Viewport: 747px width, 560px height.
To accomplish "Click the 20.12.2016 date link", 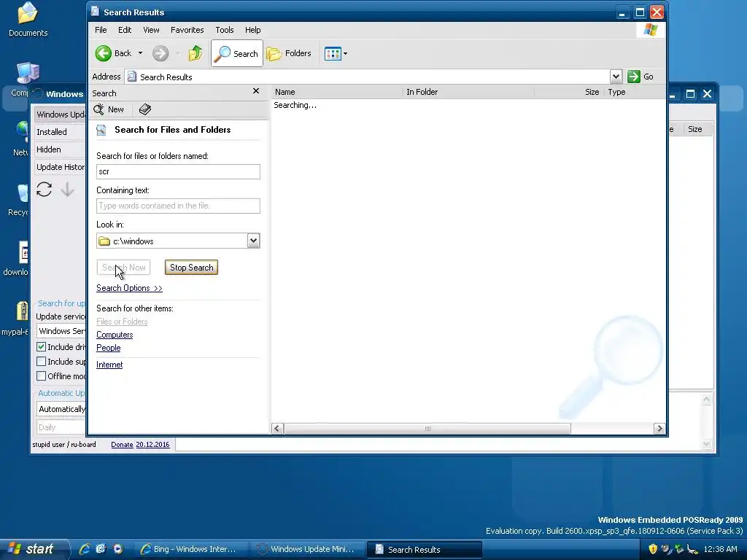I will [x=152, y=444].
